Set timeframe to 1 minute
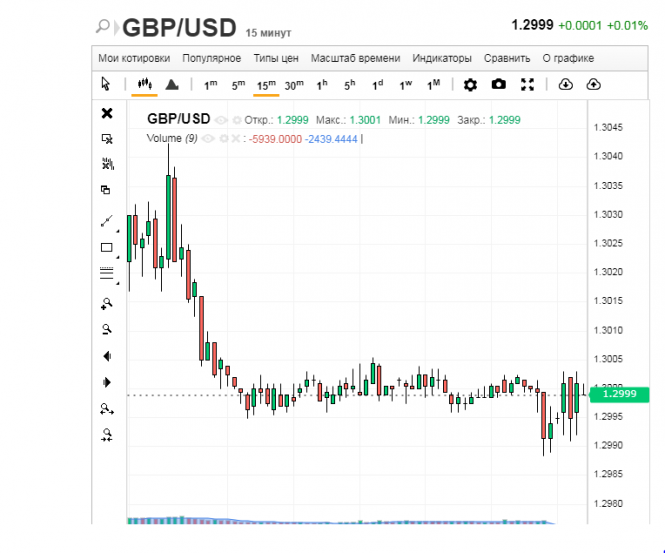Viewport: 665px width, 553px height. (210, 85)
